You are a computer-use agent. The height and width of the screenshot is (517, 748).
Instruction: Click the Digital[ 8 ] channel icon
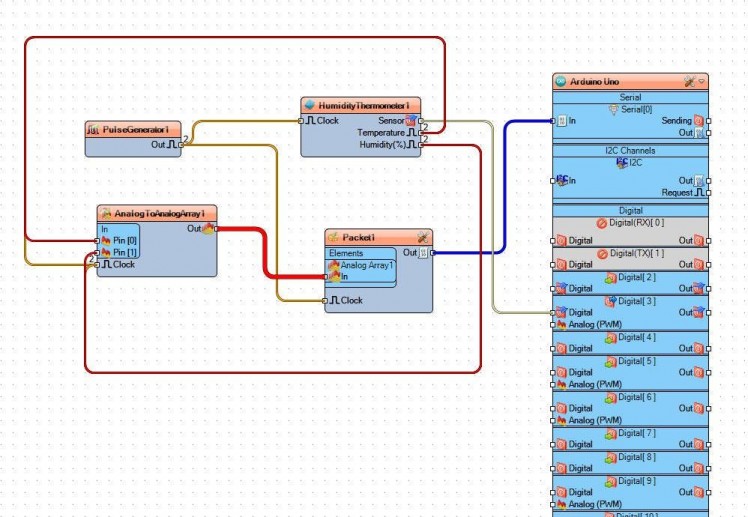(x=611, y=458)
